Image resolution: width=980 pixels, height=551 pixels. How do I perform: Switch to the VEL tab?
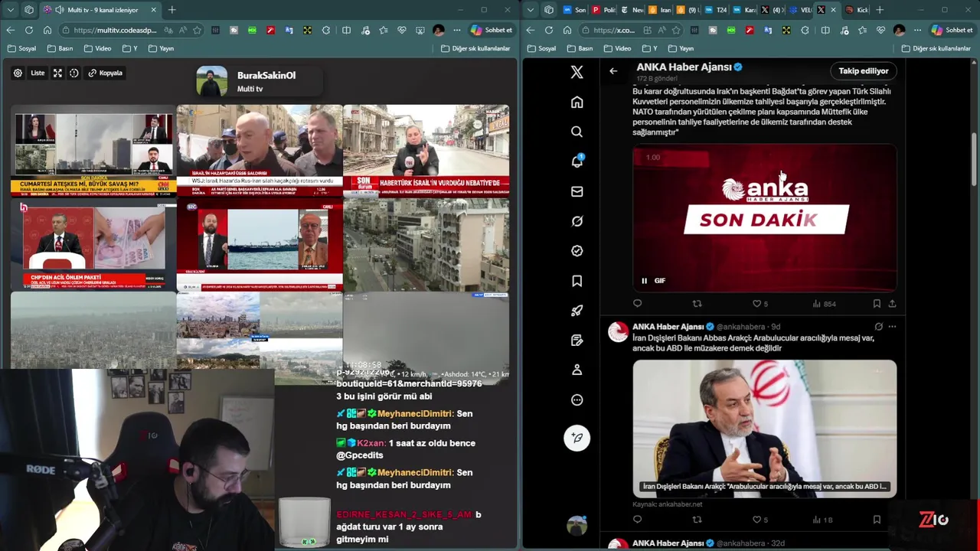click(x=800, y=10)
